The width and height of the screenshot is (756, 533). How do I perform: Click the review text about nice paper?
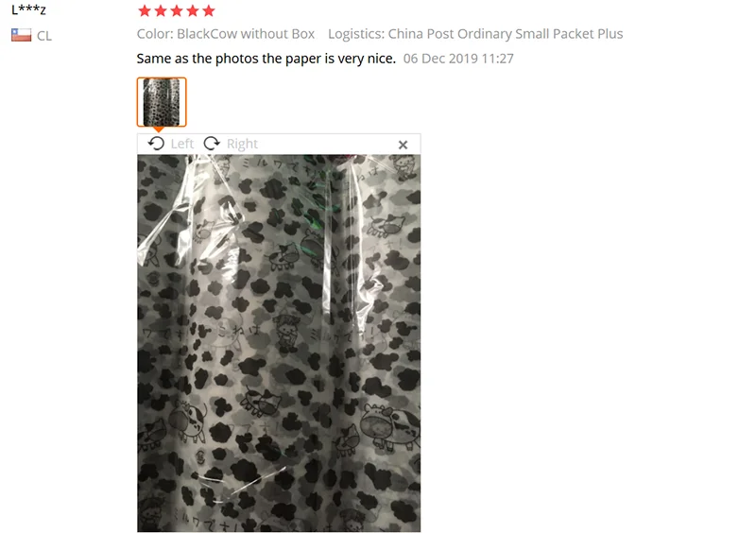coord(266,59)
